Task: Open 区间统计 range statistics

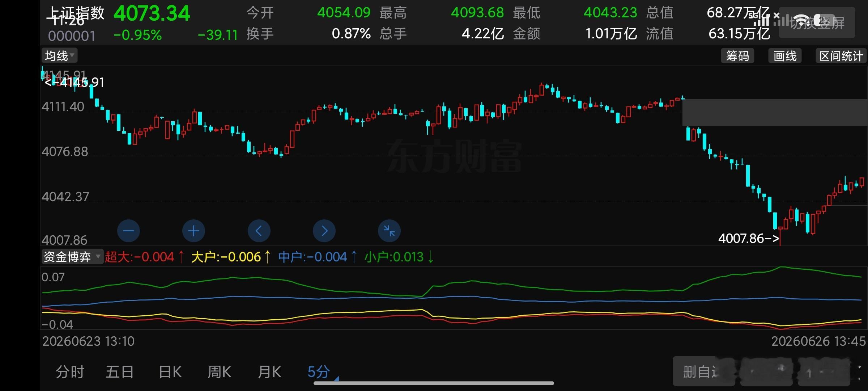Action: [841, 56]
